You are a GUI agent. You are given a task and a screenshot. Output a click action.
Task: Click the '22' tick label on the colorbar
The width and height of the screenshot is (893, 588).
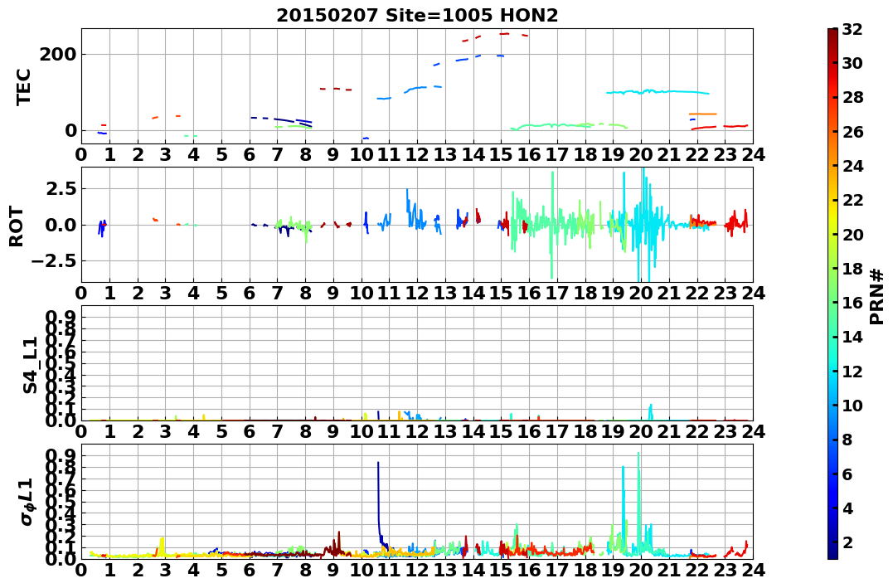pos(852,200)
